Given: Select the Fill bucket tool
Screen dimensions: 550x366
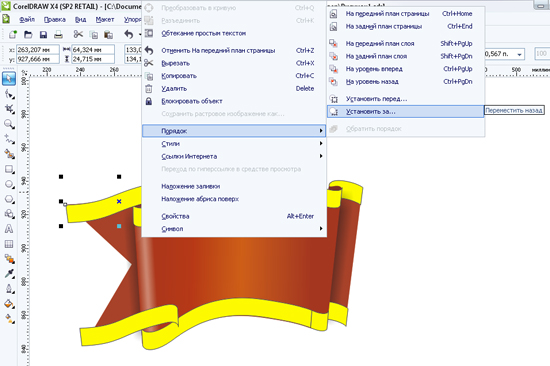Looking at the screenshot, I should [9, 304].
